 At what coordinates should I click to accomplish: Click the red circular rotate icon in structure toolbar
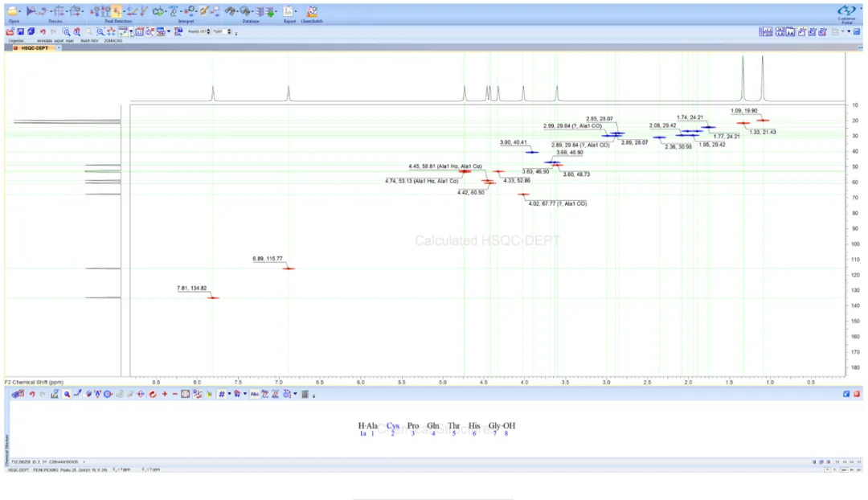pos(153,394)
